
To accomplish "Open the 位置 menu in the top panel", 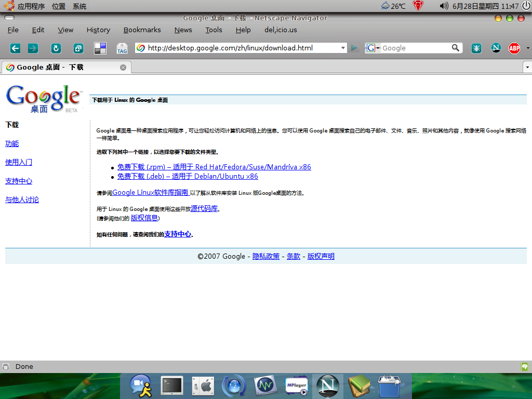I will click(x=59, y=6).
